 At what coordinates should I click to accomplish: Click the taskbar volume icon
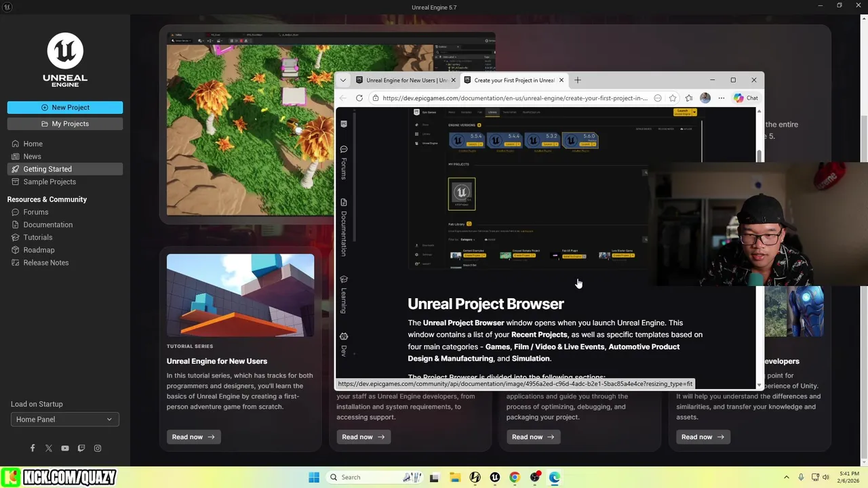click(x=826, y=477)
